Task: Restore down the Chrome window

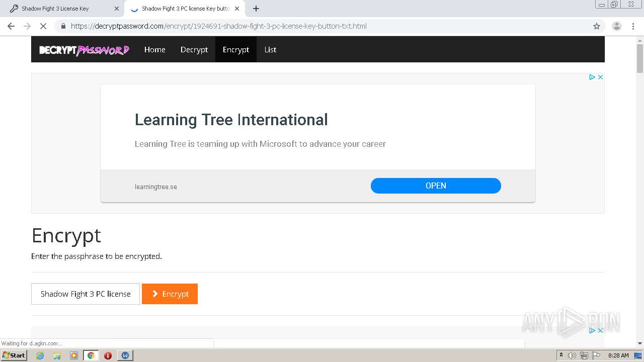Action: point(614,4)
